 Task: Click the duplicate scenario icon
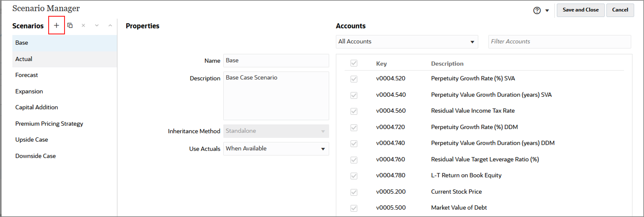pos(70,25)
